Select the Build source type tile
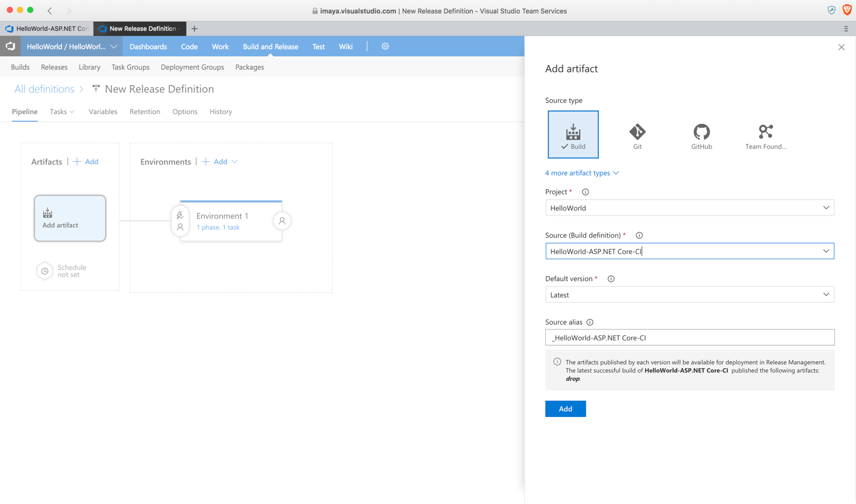856x504 pixels. tap(573, 134)
